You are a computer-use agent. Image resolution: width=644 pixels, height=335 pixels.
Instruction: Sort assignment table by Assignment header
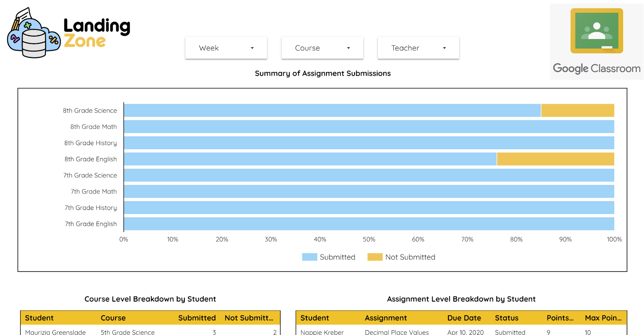coord(386,318)
